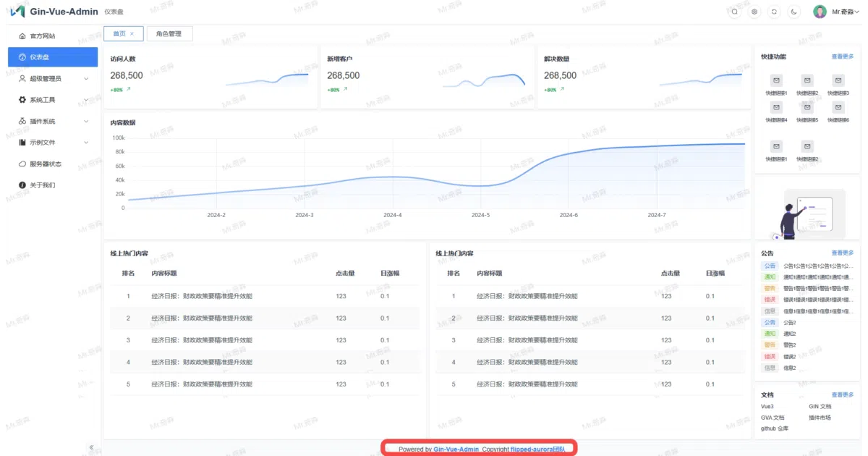The image size is (868, 456).
Task: Click 查看更多 in 公告 panel
Action: (843, 253)
